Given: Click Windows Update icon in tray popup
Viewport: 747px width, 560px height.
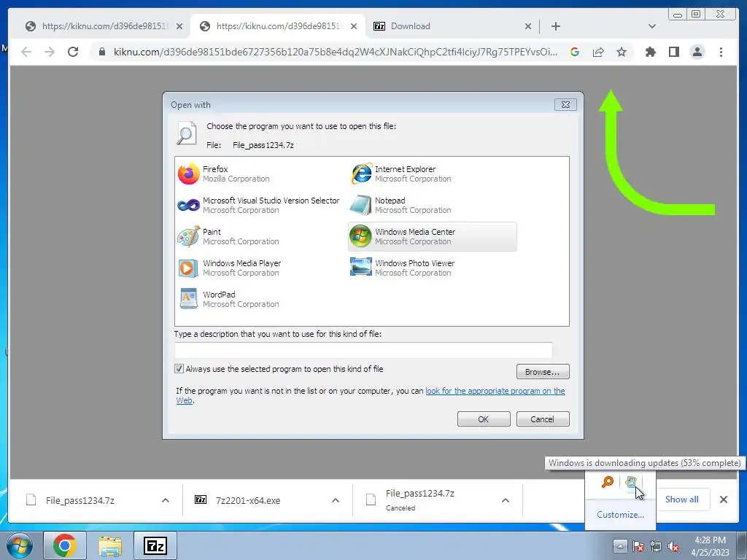Looking at the screenshot, I should tap(631, 482).
